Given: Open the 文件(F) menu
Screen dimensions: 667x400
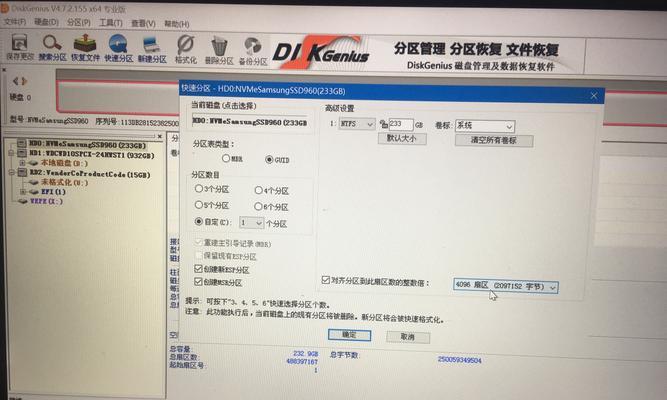Looking at the screenshot, I should tap(15, 21).
